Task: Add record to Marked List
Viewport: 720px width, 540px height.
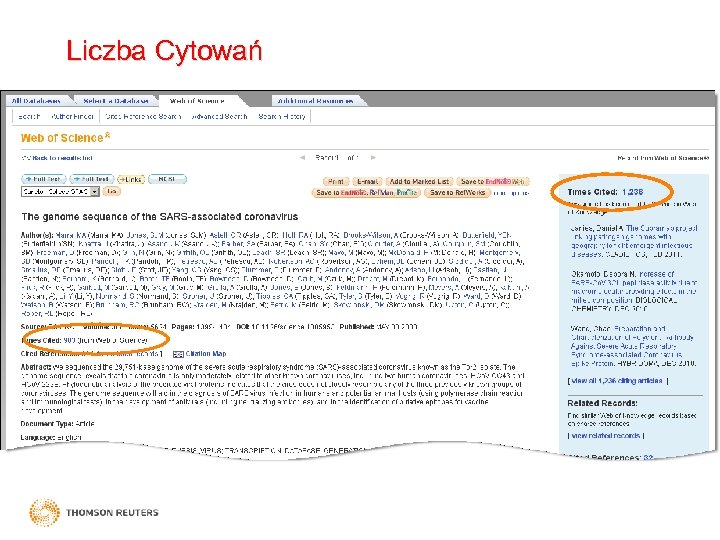Action: click(419, 181)
